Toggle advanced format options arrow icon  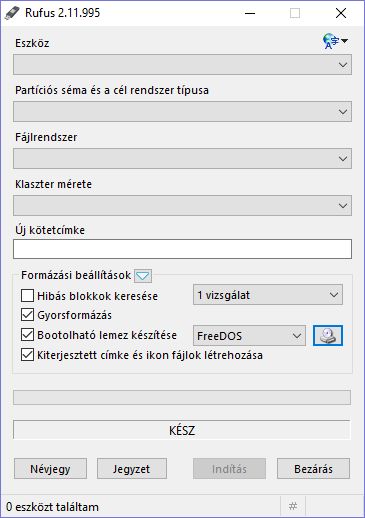point(143,276)
